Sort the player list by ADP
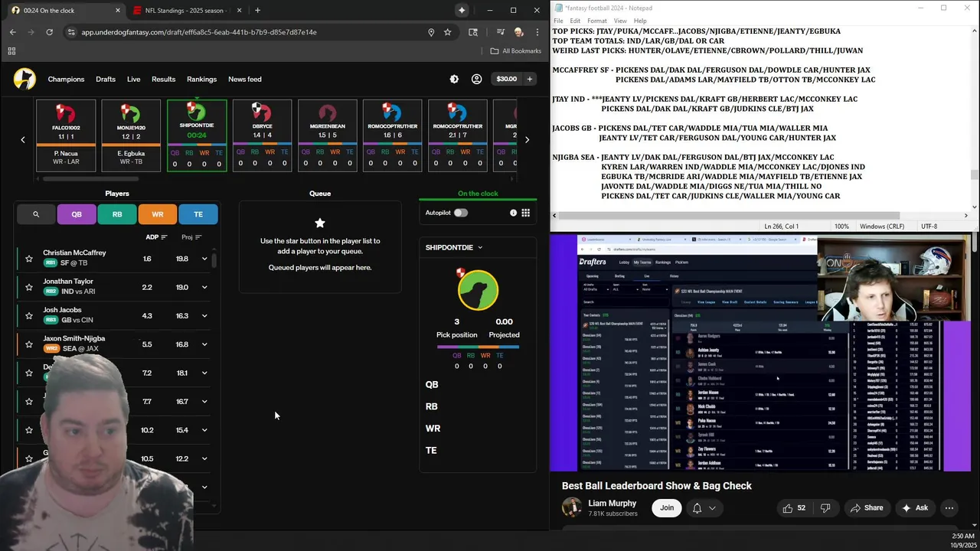This screenshot has width=980, height=551. point(156,237)
